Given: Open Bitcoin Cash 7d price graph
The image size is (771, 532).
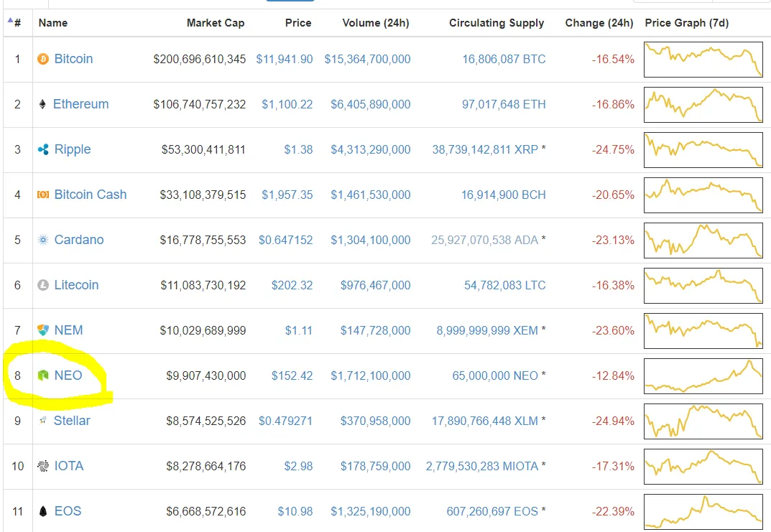Looking at the screenshot, I should pyautogui.click(x=703, y=195).
